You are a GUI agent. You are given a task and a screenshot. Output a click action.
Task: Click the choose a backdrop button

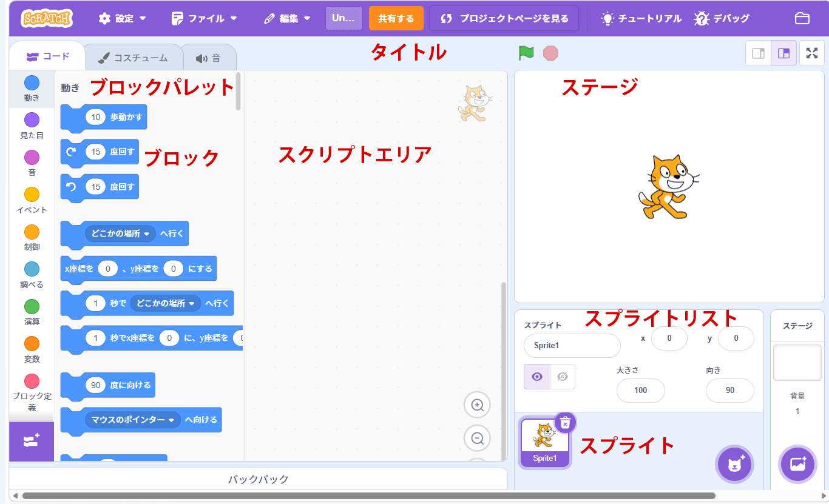(x=797, y=464)
